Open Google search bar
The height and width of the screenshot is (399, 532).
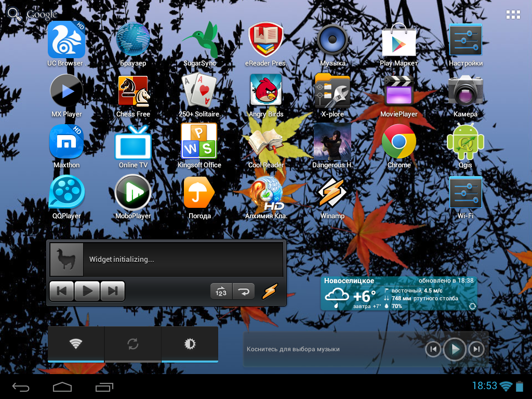[33, 14]
